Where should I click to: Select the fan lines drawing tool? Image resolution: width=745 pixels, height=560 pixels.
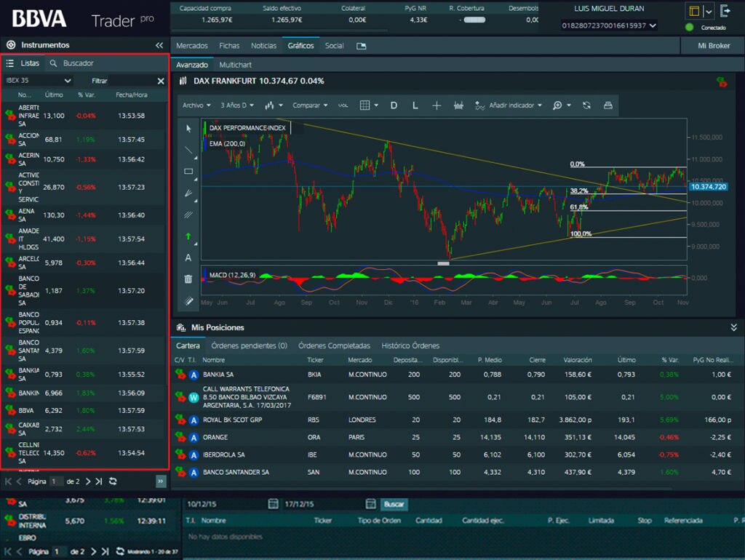coord(188,193)
